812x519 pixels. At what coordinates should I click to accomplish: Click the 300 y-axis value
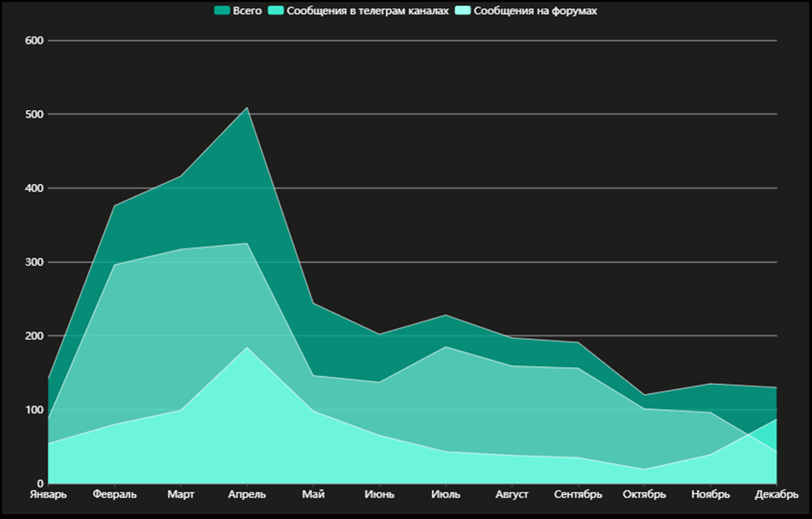click(x=34, y=262)
